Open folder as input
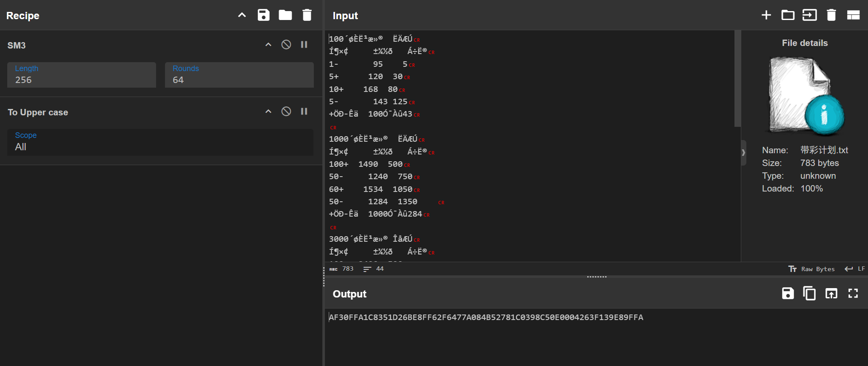The height and width of the screenshot is (366, 868). [788, 15]
